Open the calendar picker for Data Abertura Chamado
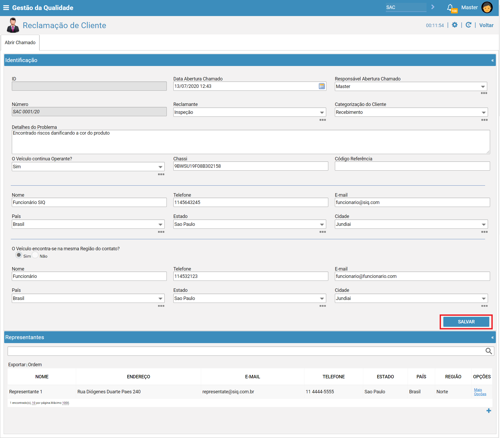The image size is (504, 438). click(322, 86)
